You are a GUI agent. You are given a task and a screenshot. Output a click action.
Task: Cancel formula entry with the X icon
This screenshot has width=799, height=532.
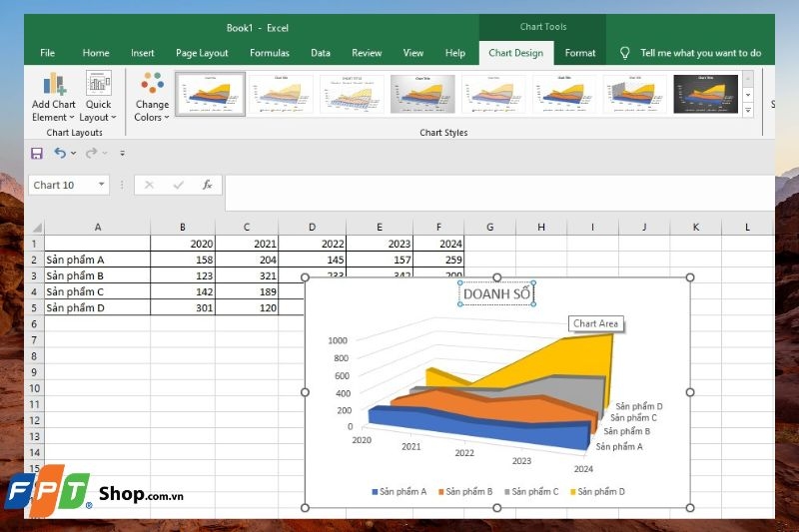[149, 185]
